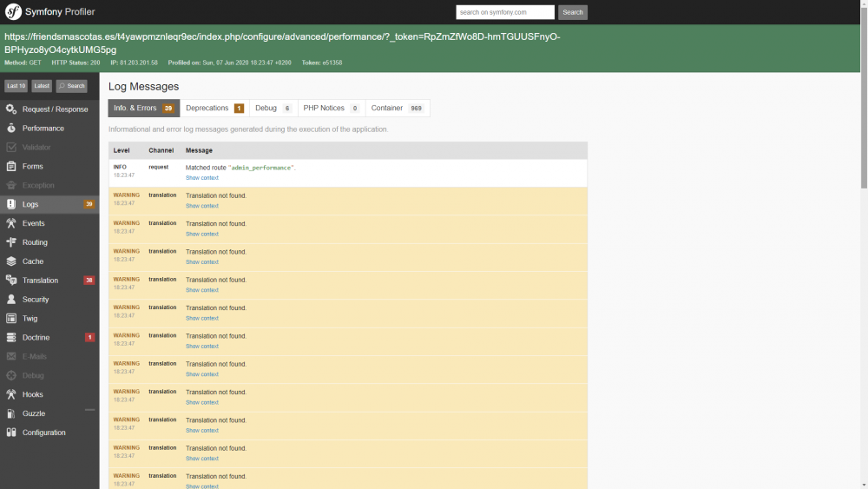The width and height of the screenshot is (868, 489).
Task: Switch to the Deprecations tab
Action: [214, 108]
